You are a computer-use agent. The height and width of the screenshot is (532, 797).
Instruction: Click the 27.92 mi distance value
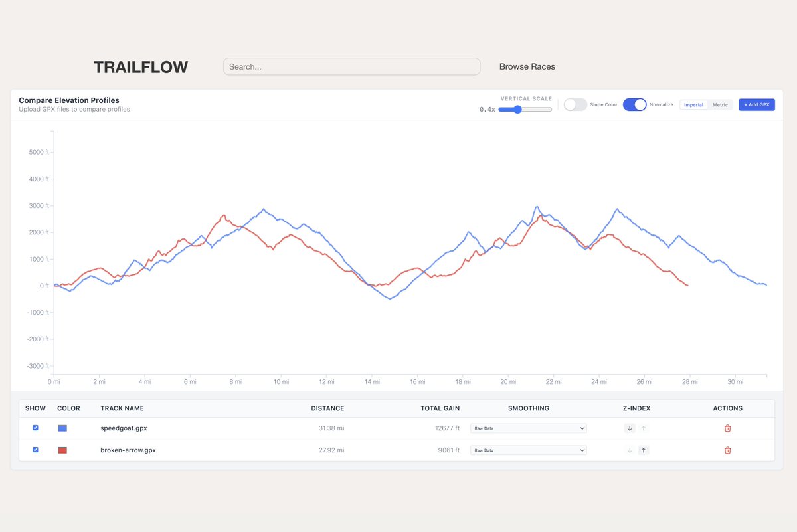[x=331, y=450]
